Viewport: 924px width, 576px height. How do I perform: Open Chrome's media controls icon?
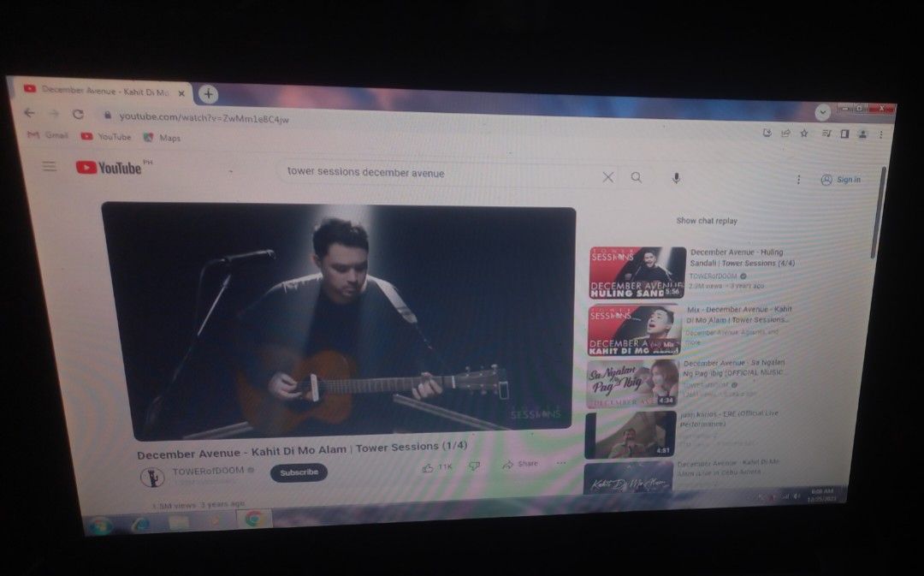[x=826, y=134]
